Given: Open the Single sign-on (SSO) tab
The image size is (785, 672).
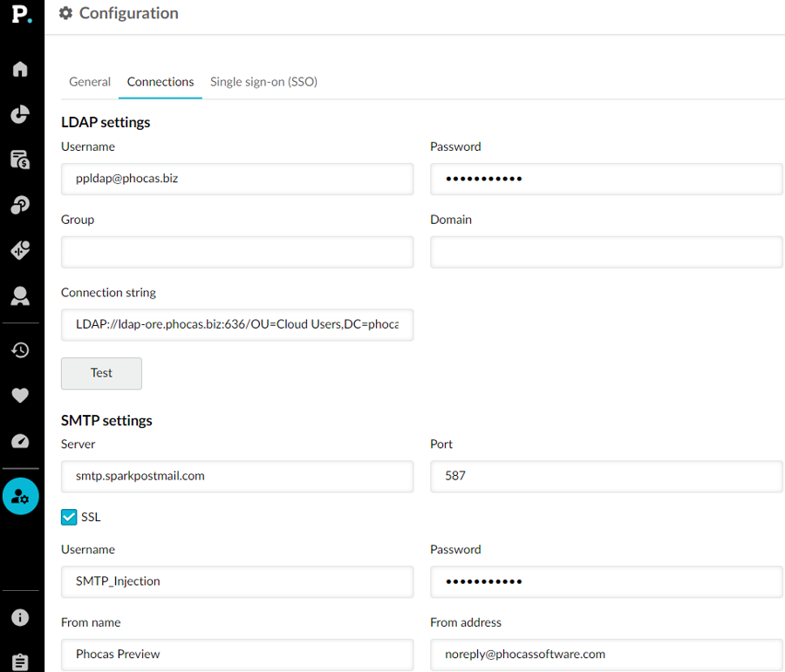Looking at the screenshot, I should [x=263, y=82].
